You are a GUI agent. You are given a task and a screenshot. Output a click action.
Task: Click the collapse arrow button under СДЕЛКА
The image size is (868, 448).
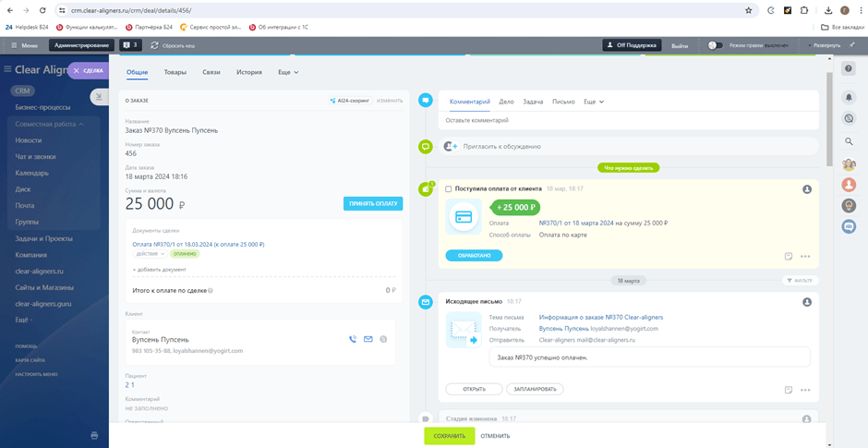(x=99, y=97)
